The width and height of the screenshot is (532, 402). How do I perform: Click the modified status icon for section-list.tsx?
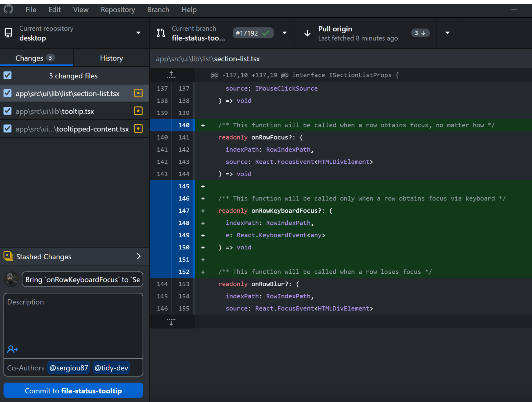(x=138, y=93)
